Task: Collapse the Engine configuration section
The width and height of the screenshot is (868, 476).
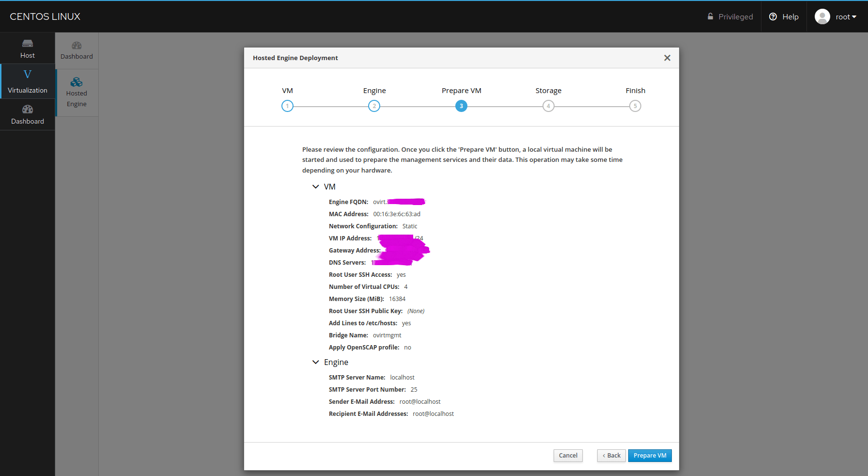Action: [x=315, y=362]
